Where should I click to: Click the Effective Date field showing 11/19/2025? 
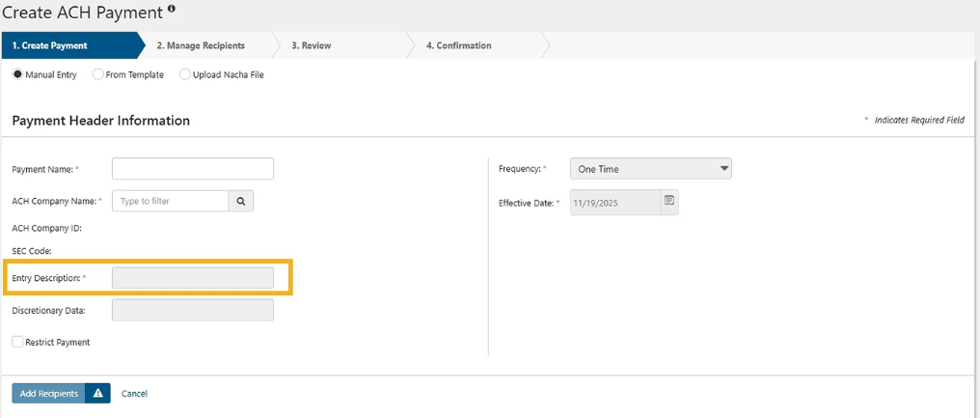615,202
